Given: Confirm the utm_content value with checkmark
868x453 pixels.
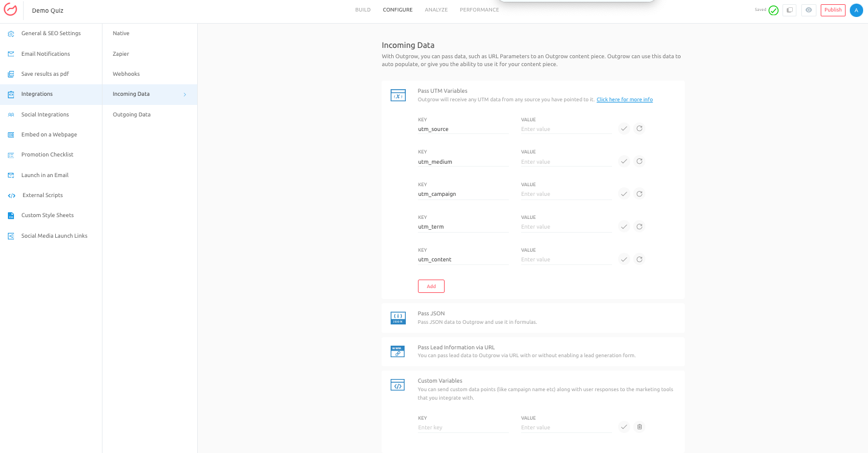Looking at the screenshot, I should pyautogui.click(x=624, y=260).
